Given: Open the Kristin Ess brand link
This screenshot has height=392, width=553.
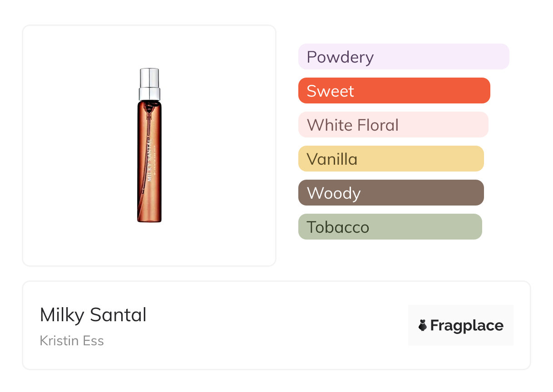Looking at the screenshot, I should coord(72,341).
